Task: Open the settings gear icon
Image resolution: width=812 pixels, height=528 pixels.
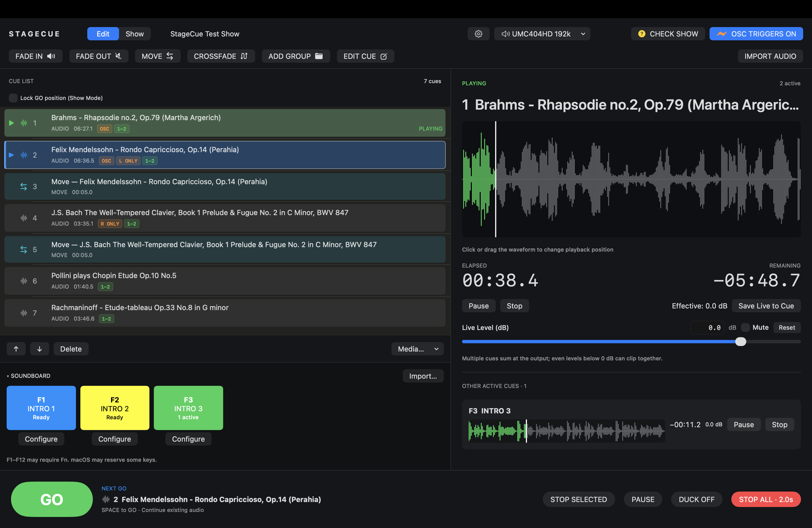Action: pyautogui.click(x=478, y=34)
